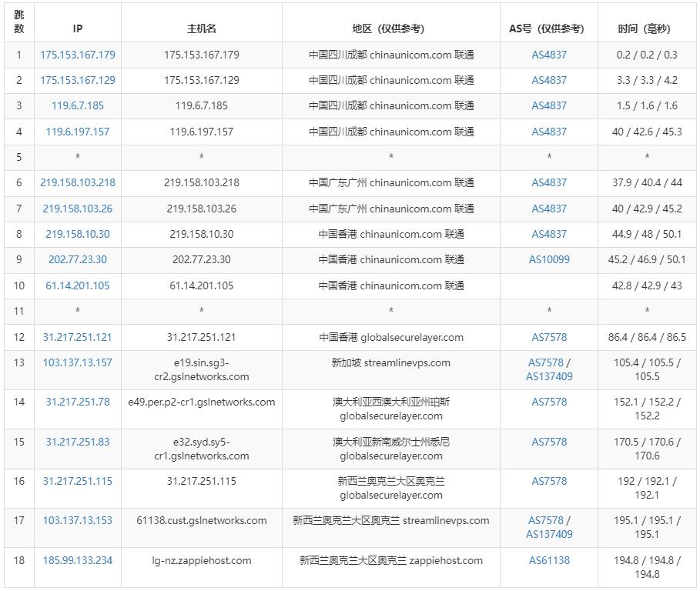Screen dimensions: 700x591
Task: Click AS7578 link in hop 14 row
Action: (x=549, y=402)
